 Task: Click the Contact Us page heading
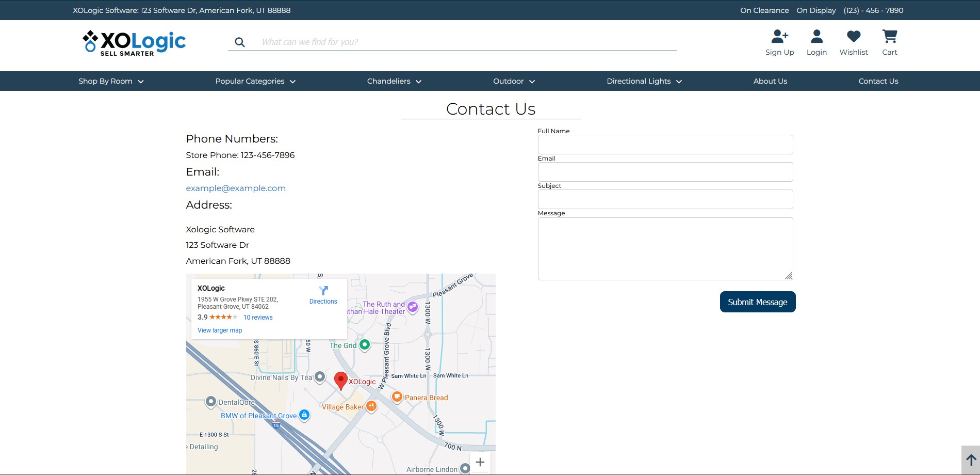(491, 109)
